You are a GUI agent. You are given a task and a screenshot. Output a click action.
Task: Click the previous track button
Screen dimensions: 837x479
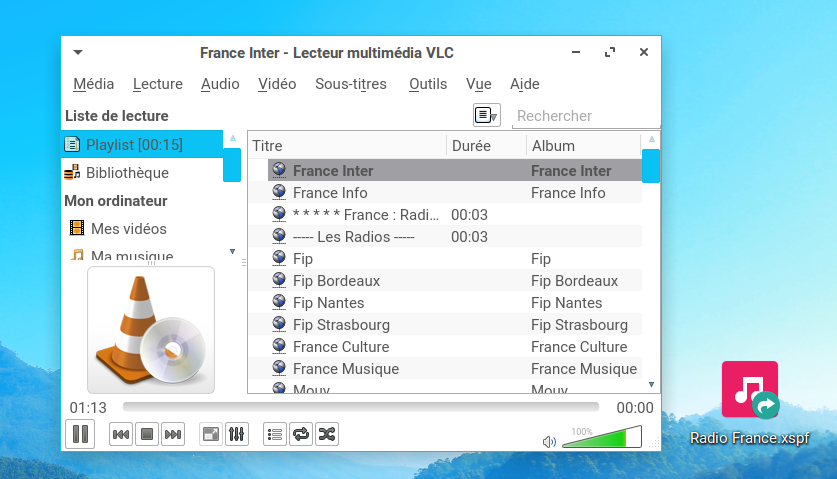click(x=120, y=434)
